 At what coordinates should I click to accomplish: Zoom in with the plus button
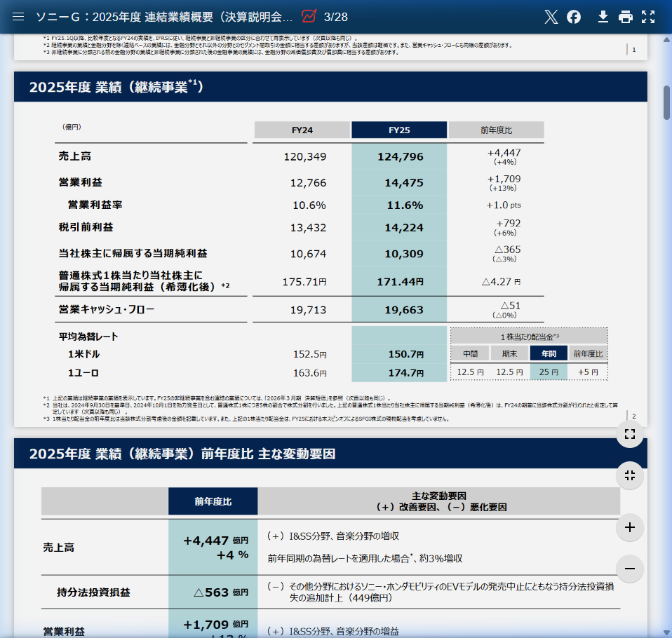(630, 527)
